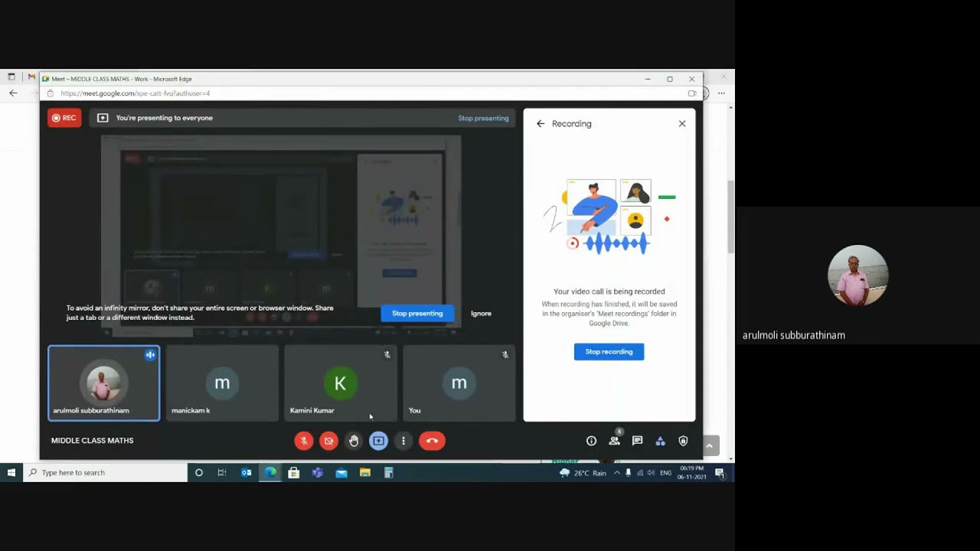Click ENG language indicator

click(666, 473)
